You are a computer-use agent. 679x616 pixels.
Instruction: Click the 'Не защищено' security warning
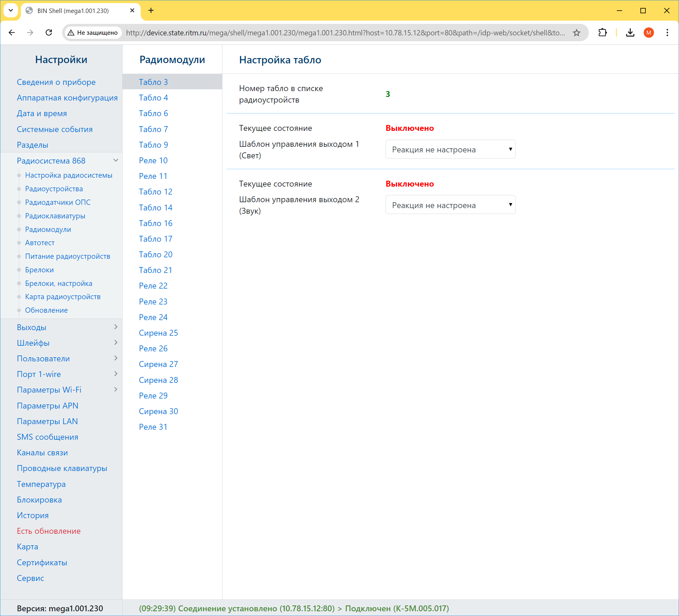pyautogui.click(x=92, y=33)
